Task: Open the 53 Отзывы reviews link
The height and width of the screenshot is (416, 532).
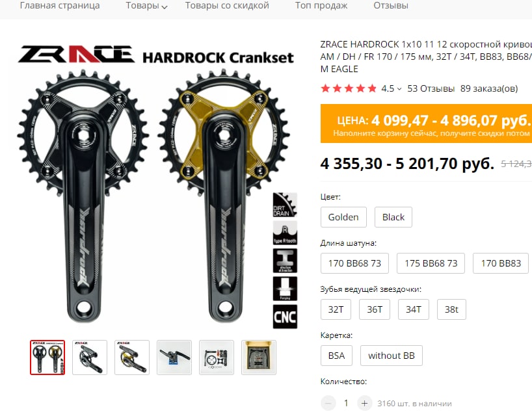Action: 431,88
